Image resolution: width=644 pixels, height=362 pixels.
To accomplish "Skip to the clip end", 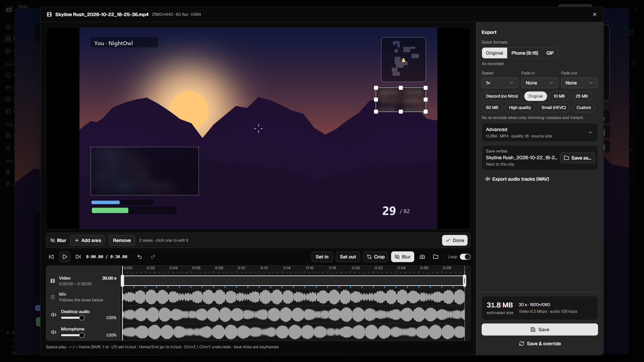I will click(x=78, y=257).
